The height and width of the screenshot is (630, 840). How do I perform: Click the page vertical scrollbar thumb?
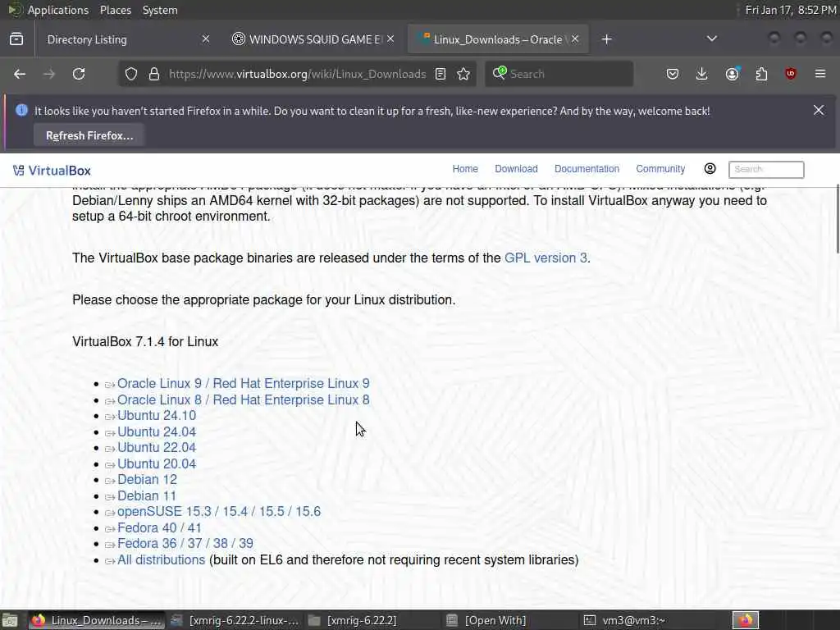click(837, 218)
